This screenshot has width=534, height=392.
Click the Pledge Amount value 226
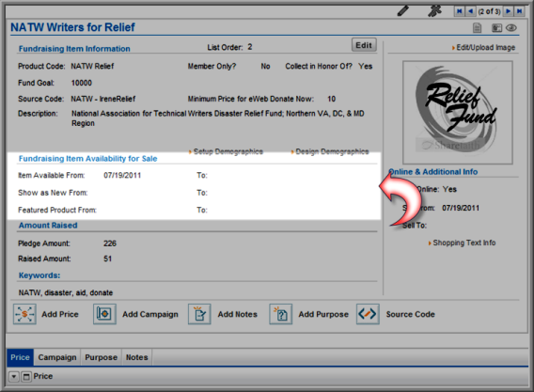[110, 243]
